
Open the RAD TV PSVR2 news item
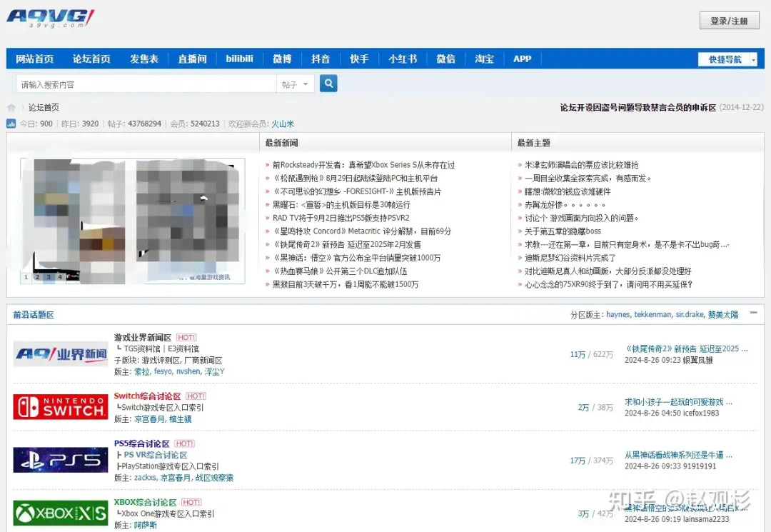click(341, 218)
